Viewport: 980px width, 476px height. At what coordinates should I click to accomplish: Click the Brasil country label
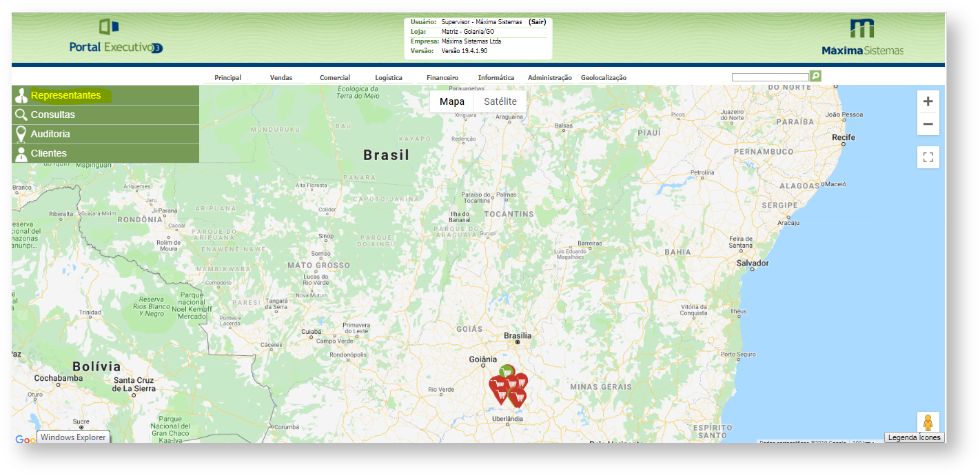point(387,155)
